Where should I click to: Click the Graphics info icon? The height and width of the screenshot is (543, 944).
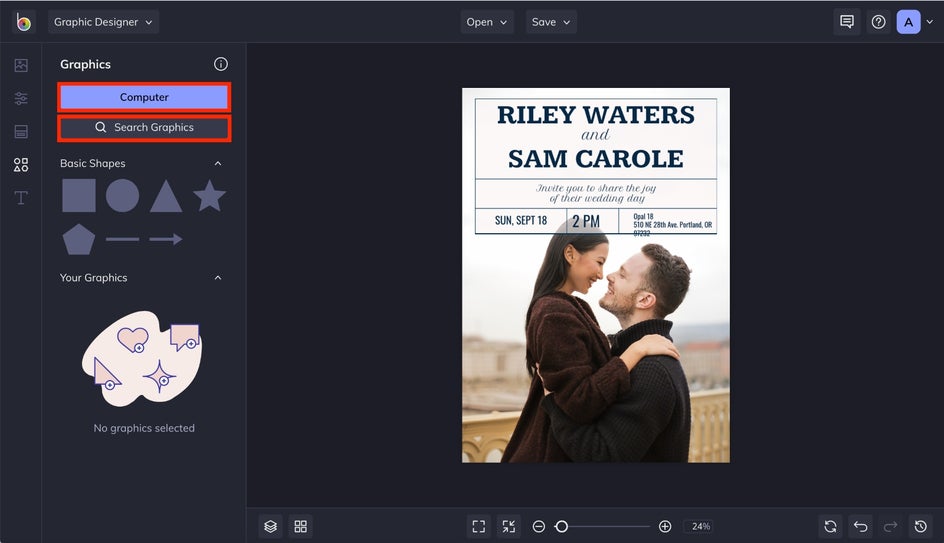pyautogui.click(x=221, y=64)
